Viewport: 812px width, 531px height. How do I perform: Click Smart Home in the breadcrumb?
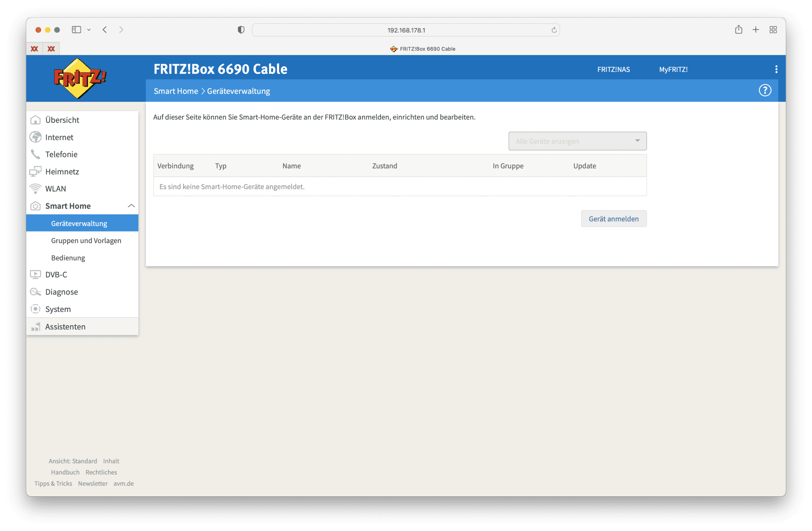[176, 91]
